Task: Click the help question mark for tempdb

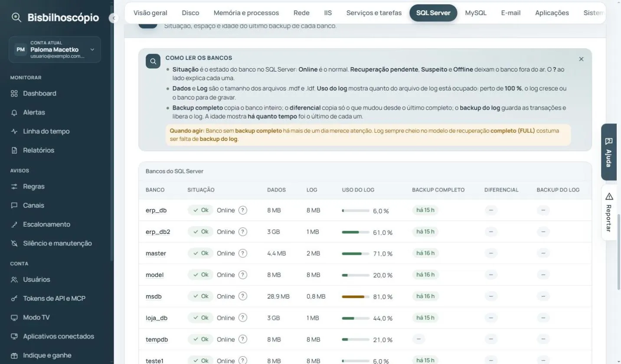Action: coord(243,339)
